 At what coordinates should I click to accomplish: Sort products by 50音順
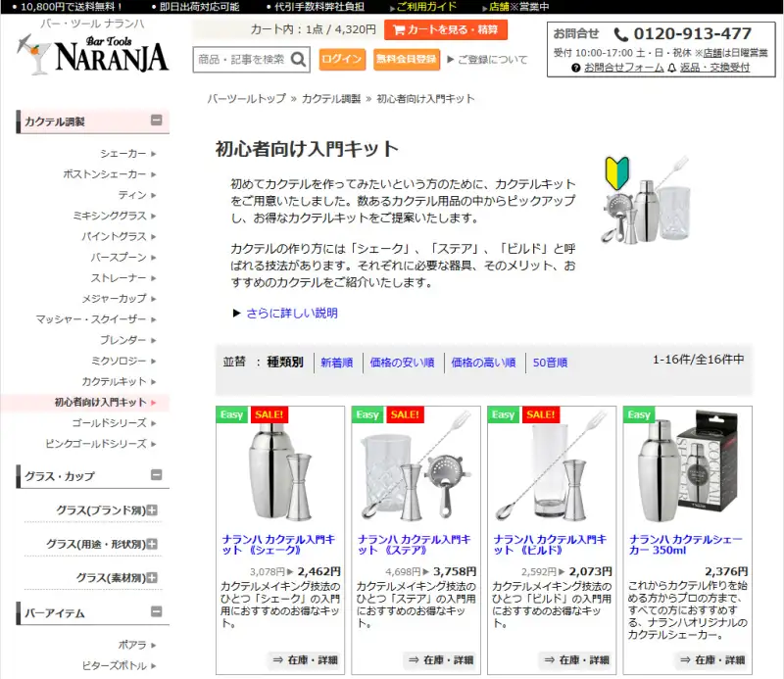pyautogui.click(x=550, y=363)
